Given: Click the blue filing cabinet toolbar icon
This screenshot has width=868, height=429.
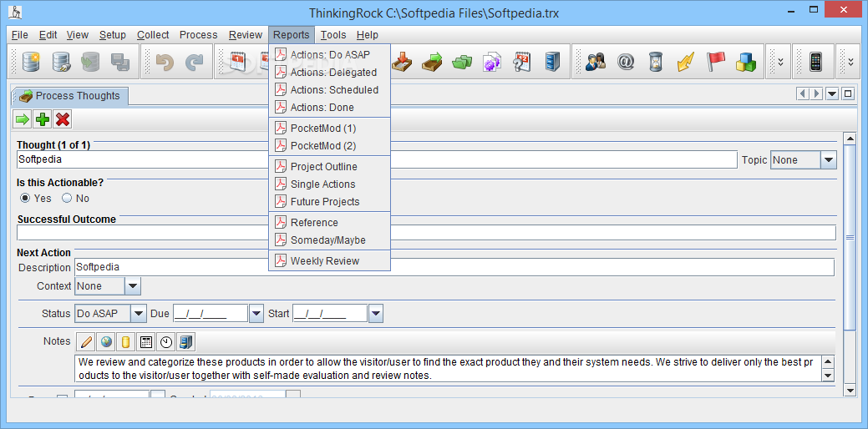Looking at the screenshot, I should tap(551, 62).
